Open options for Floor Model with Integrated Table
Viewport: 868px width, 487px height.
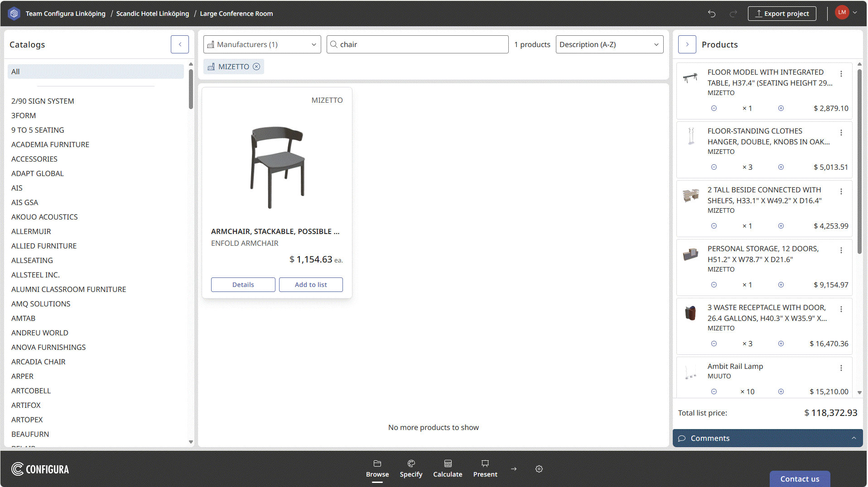(841, 74)
